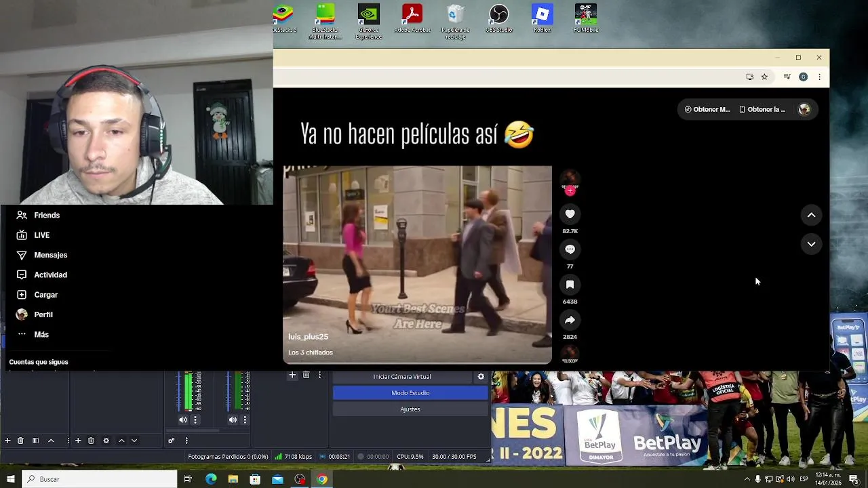The height and width of the screenshot is (488, 868).
Task: Open the GeForce Experience desktop icon
Action: (x=368, y=22)
